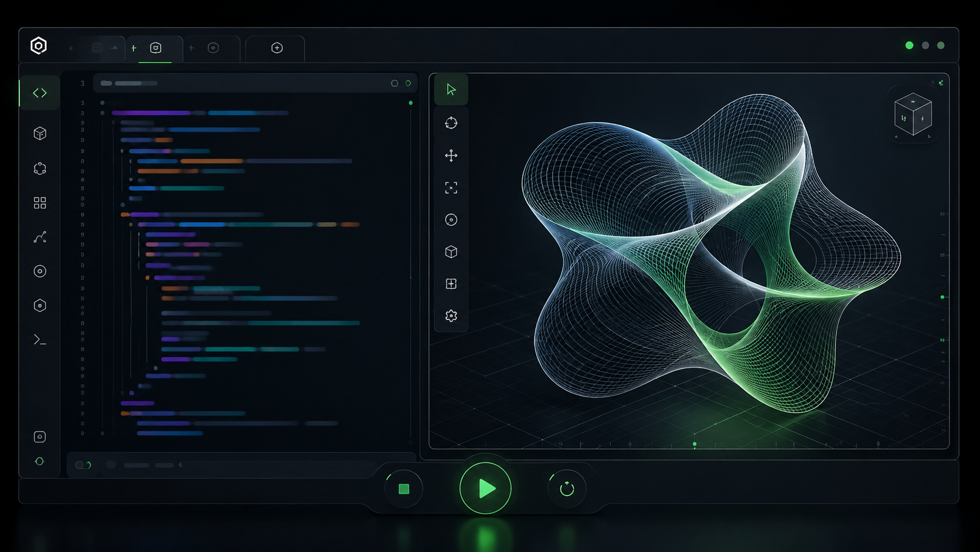Click the green expand icon in the viewport corner
Image resolution: width=980 pixels, height=552 pixels.
pyautogui.click(x=941, y=83)
